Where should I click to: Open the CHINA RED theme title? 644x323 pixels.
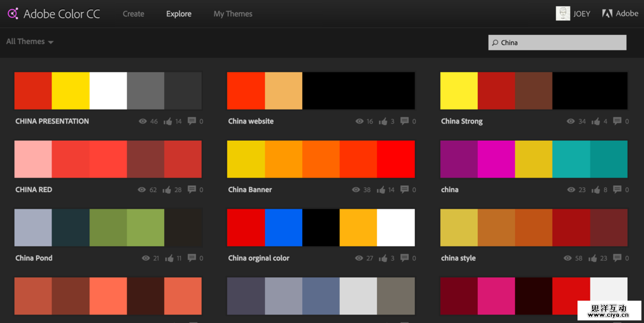(x=34, y=190)
